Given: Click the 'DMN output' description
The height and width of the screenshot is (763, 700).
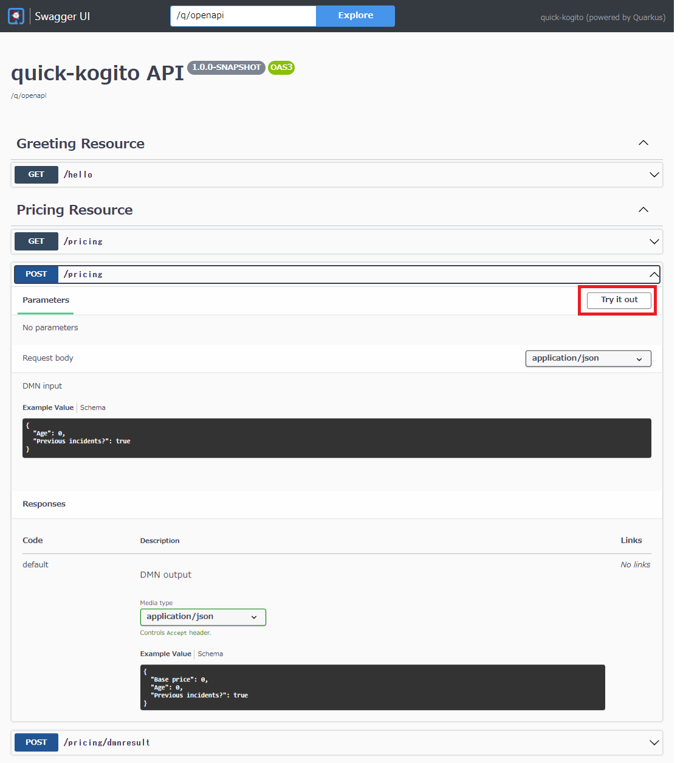Looking at the screenshot, I should [x=165, y=575].
